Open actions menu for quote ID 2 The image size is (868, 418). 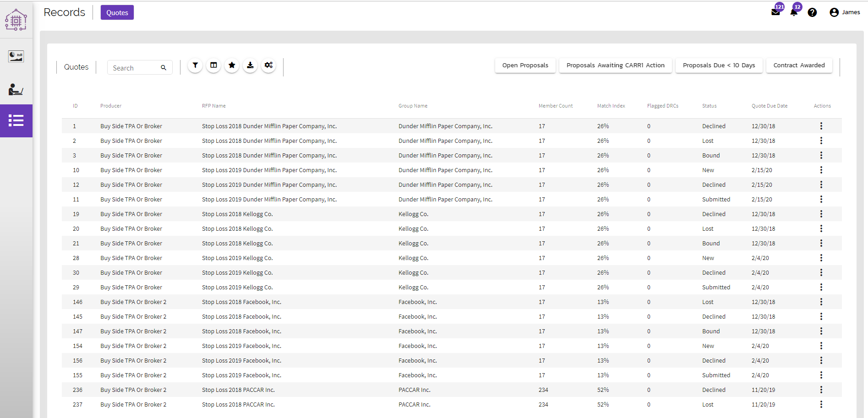[821, 141]
